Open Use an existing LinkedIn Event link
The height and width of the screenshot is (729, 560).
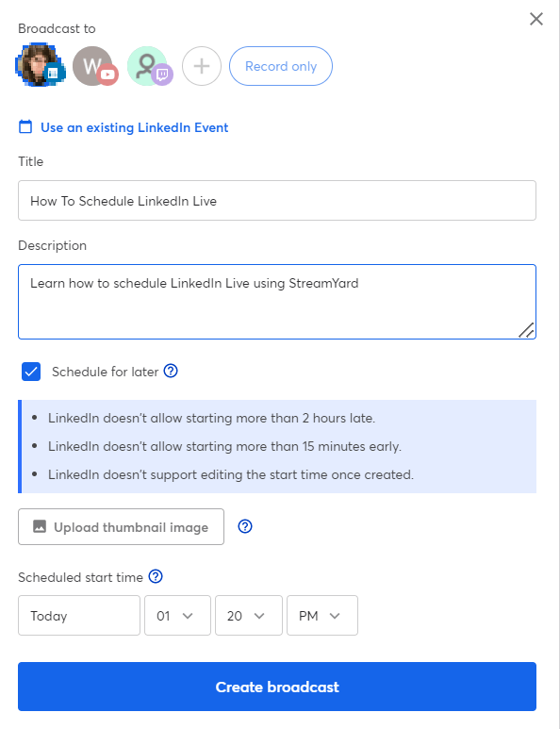(134, 127)
